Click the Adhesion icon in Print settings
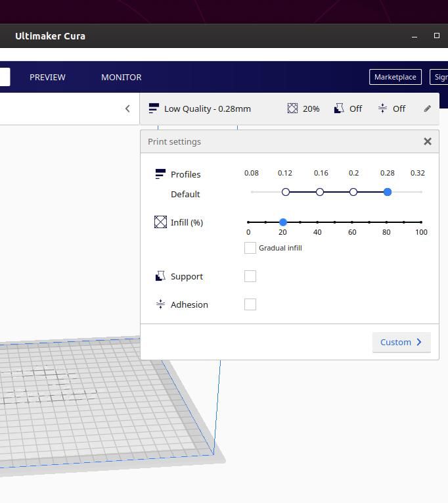The width and height of the screenshot is (448, 503). [x=160, y=304]
